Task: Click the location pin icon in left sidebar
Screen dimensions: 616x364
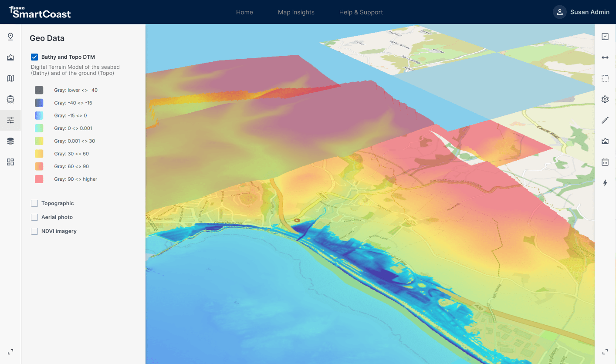Action: point(10,37)
